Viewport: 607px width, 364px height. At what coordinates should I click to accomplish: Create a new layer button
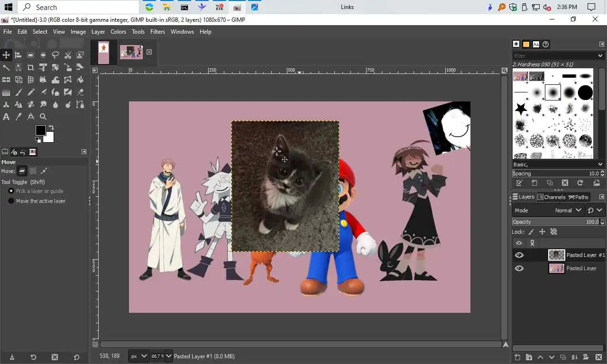517,357
